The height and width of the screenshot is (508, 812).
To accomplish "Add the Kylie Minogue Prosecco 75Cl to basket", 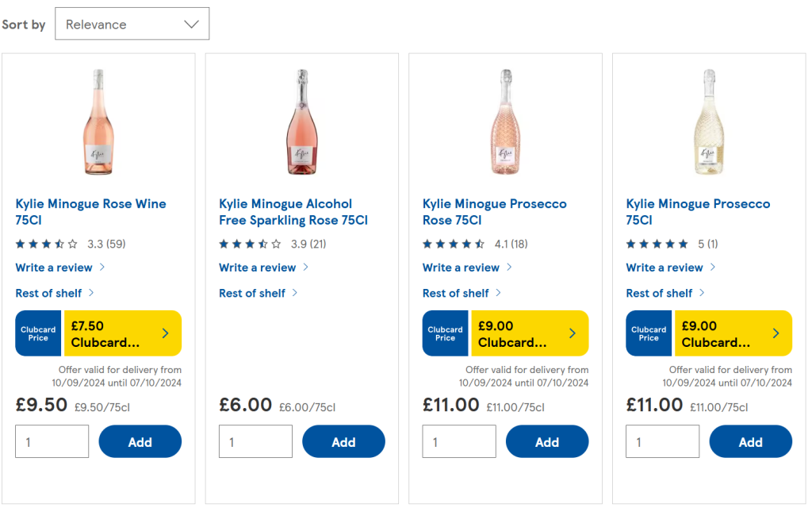I will [750, 441].
